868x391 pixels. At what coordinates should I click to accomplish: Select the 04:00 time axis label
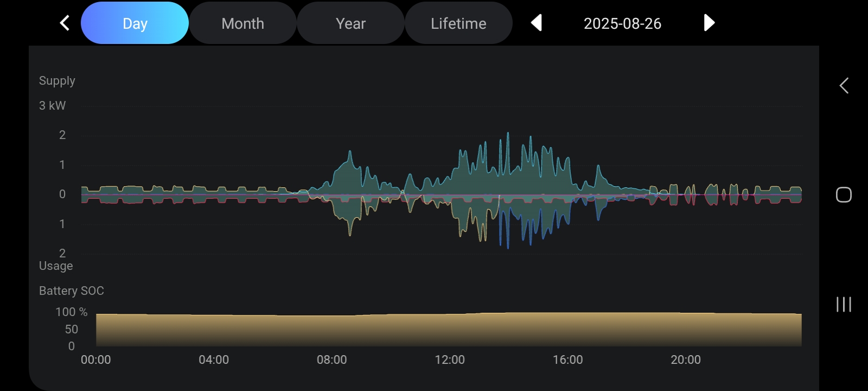214,360
